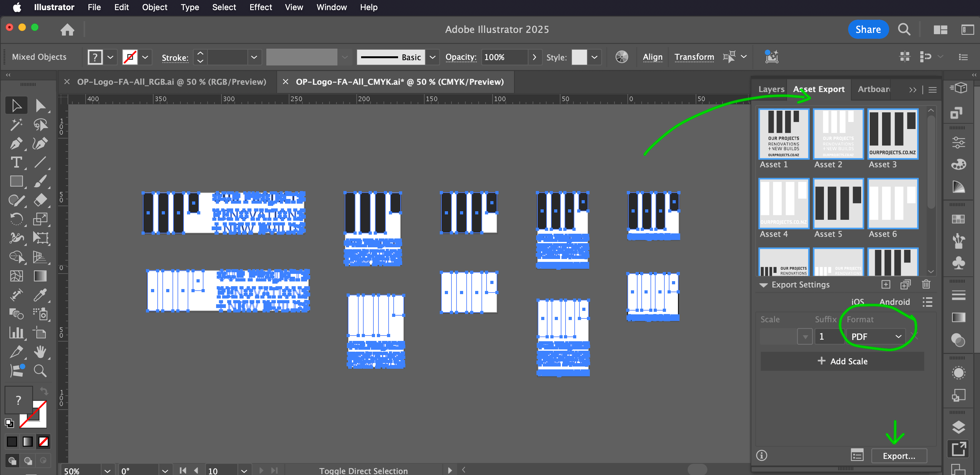Open the stroke weight dropdown
The image size is (980, 475).
[x=254, y=57]
